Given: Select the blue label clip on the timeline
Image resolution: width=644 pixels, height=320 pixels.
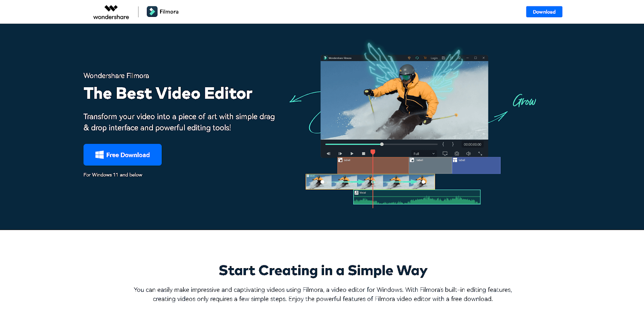Looking at the screenshot, I should pyautogui.click(x=476, y=166).
